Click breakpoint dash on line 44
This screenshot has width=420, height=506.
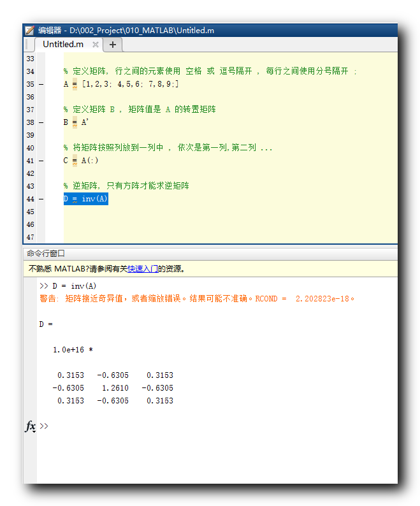pyautogui.click(x=41, y=199)
